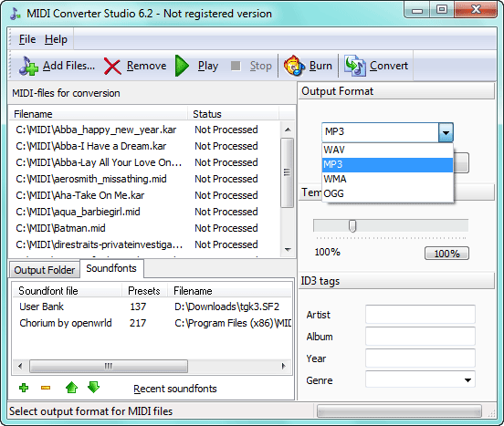504x426 pixels.
Task: Open the File menu
Action: click(x=27, y=39)
